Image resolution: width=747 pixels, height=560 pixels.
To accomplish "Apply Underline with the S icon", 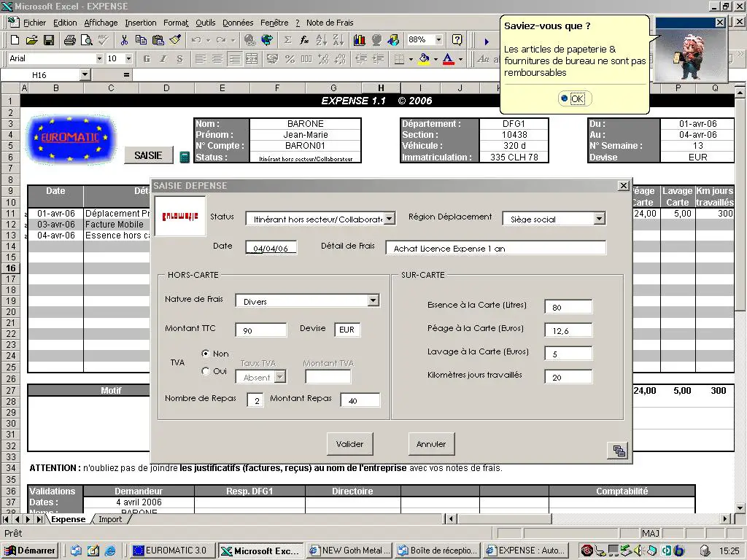I will (x=179, y=59).
